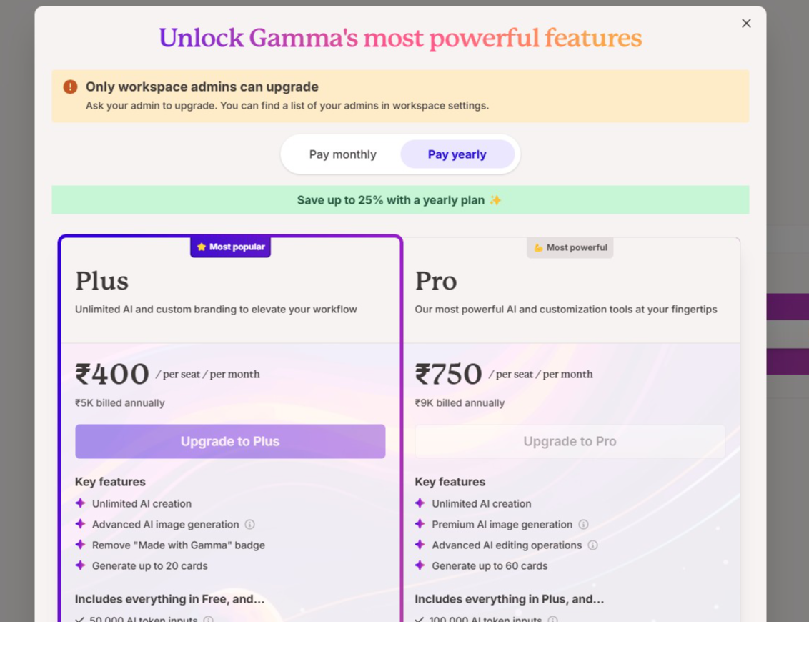Select the Pay yearly billing option
The height and width of the screenshot is (672, 809).
point(457,154)
